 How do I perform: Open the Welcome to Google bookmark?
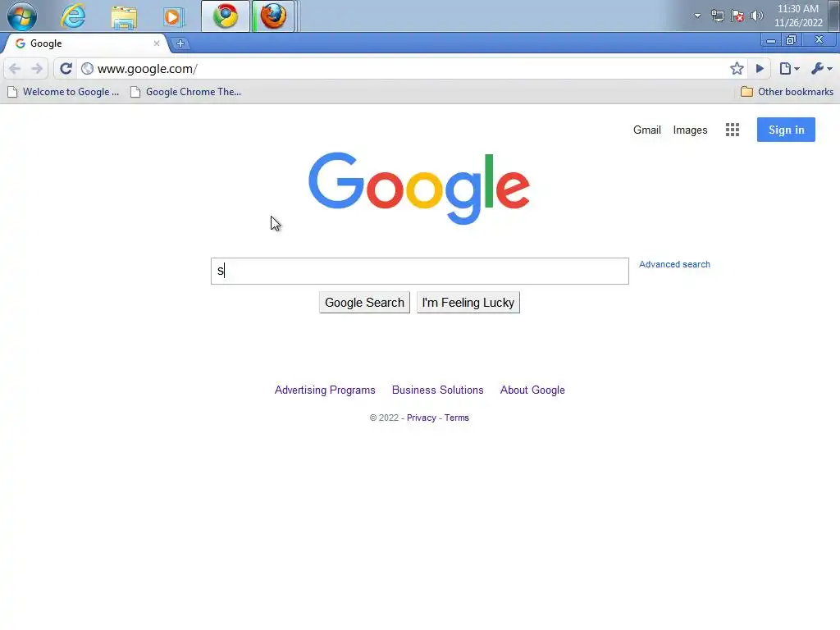pyautogui.click(x=63, y=92)
